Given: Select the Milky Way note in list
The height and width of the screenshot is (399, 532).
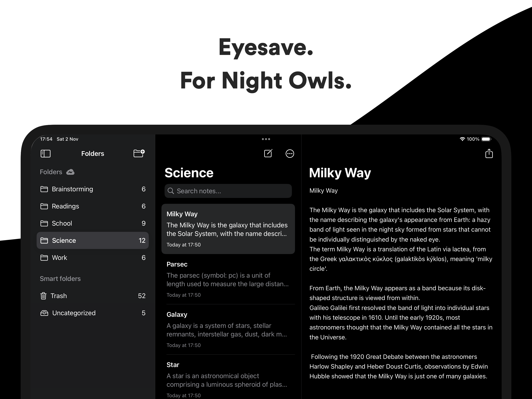Looking at the screenshot, I should (228, 229).
